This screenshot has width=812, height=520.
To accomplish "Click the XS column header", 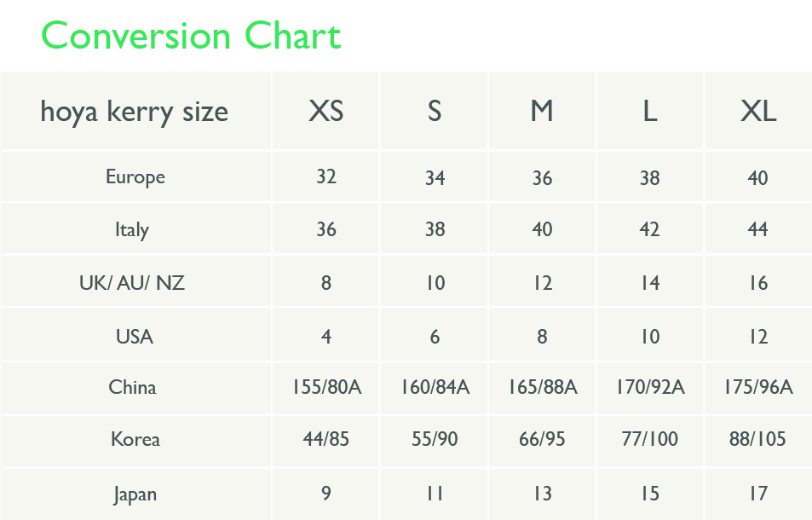I will [x=325, y=111].
